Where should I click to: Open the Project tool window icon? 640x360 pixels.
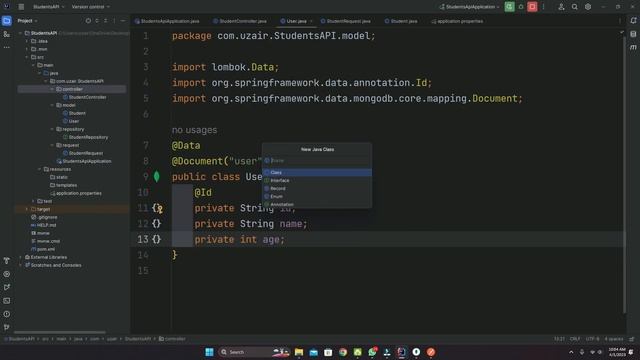coord(7,21)
